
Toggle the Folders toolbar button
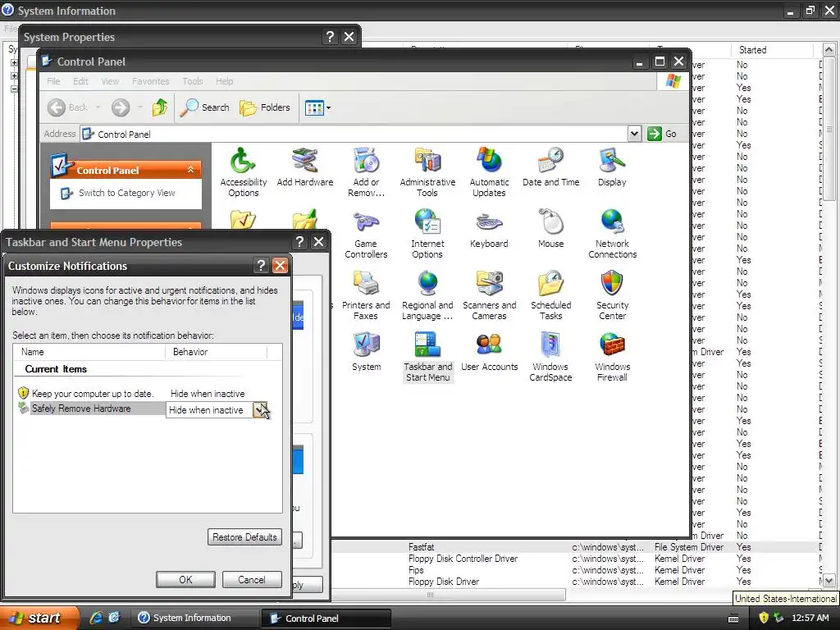coord(265,107)
